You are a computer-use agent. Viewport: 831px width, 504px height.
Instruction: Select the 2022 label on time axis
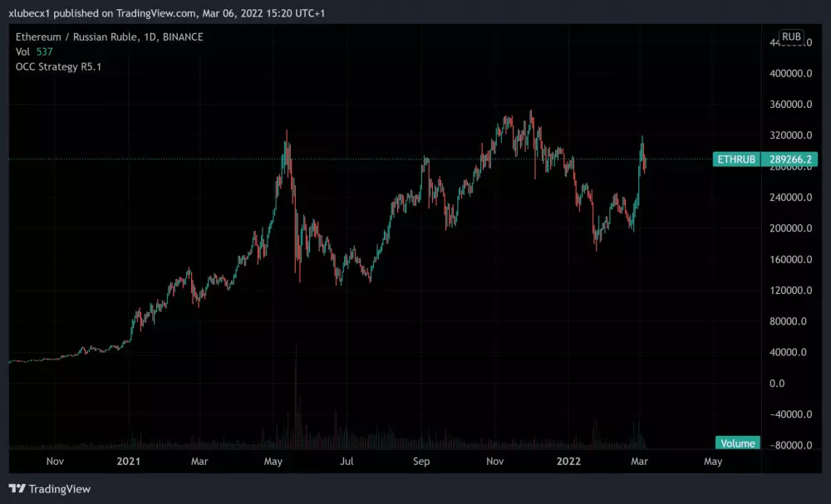(x=567, y=461)
